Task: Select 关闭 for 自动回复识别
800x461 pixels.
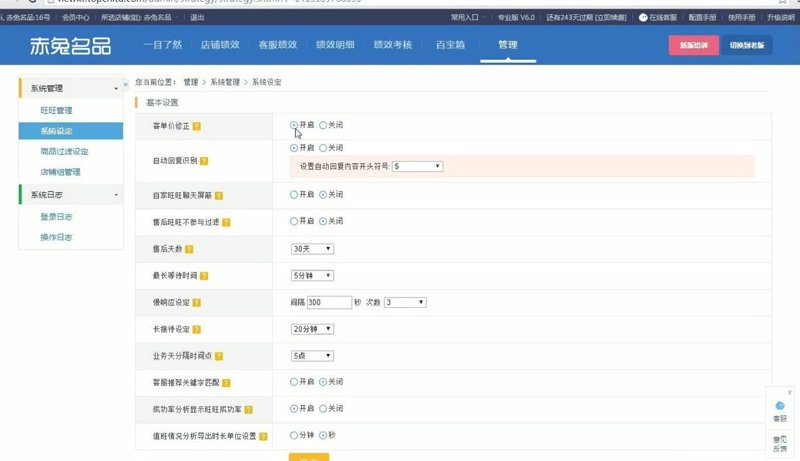Action: click(x=323, y=148)
